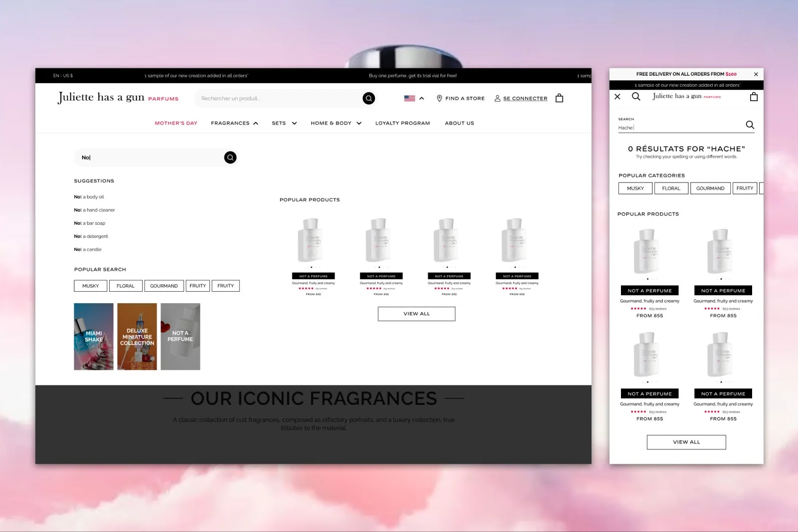798x532 pixels.
Task: Select the MUSKY popular search chip
Action: click(90, 286)
